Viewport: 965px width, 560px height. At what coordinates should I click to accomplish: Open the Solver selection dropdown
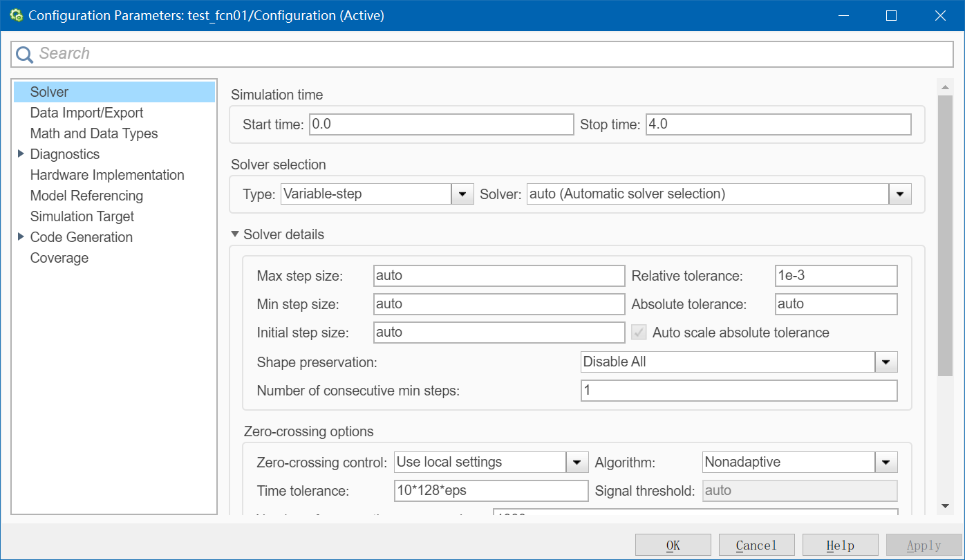point(899,194)
